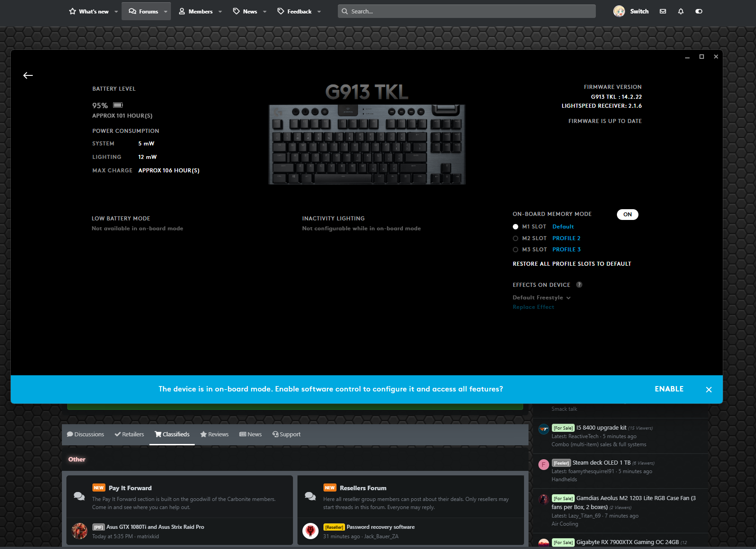Click the search magnifier icon

(345, 11)
